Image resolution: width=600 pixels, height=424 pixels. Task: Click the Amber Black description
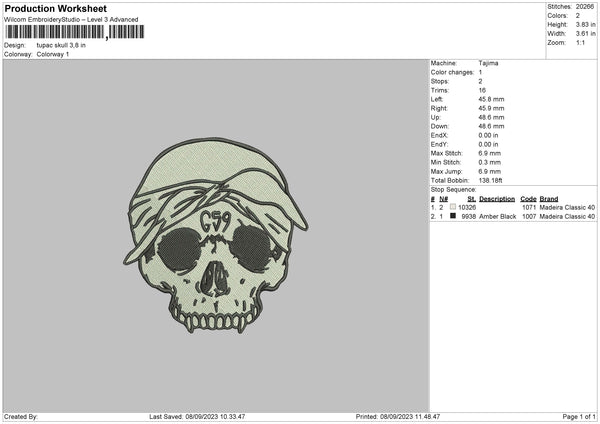pos(497,216)
